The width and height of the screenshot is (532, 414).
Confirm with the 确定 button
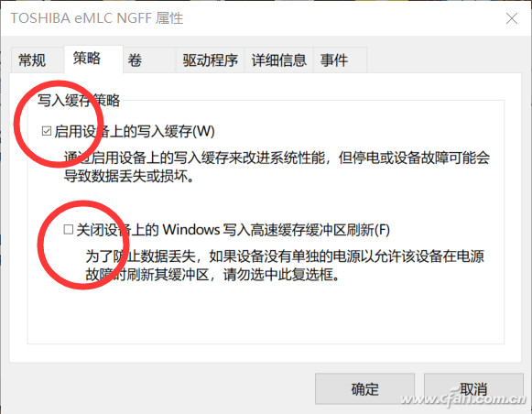[x=364, y=389]
